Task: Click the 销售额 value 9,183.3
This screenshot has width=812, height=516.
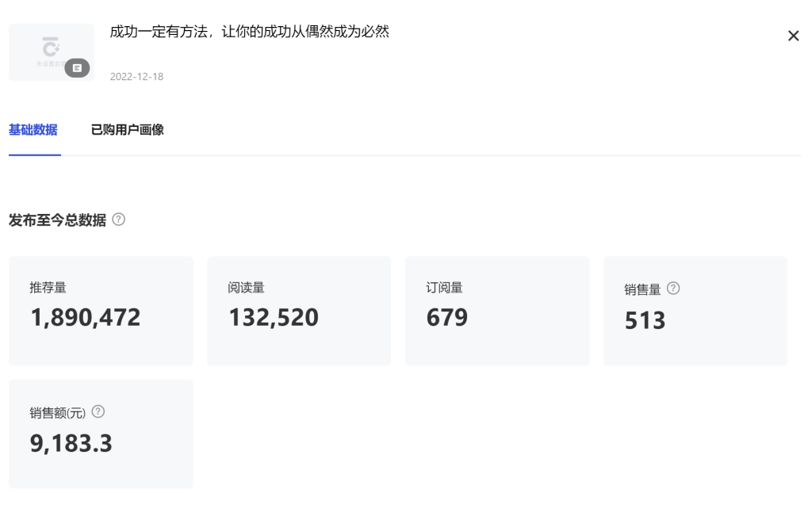Action: [71, 444]
